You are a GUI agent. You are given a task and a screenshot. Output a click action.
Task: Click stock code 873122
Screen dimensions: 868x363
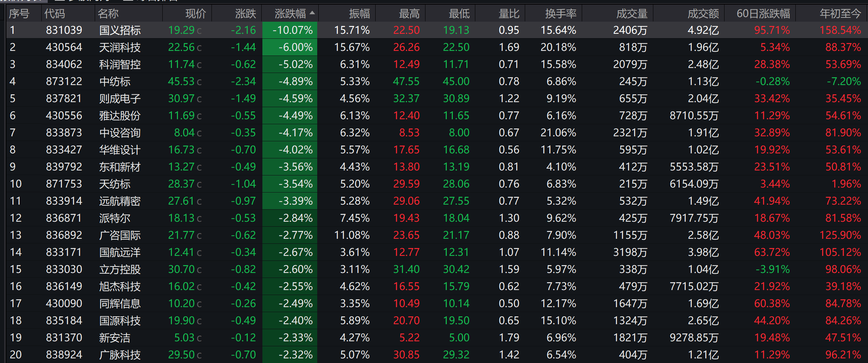coord(64,81)
